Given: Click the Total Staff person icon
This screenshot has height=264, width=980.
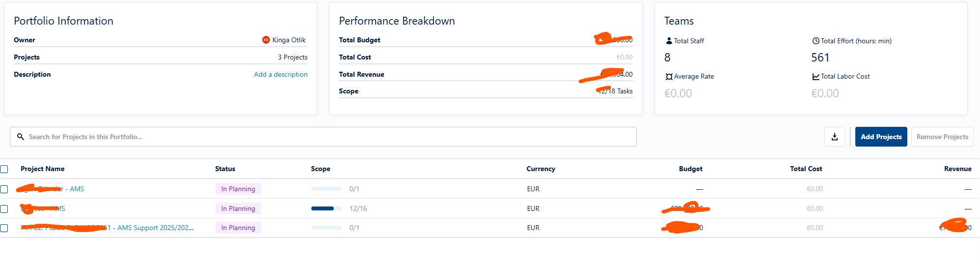Looking at the screenshot, I should (669, 41).
